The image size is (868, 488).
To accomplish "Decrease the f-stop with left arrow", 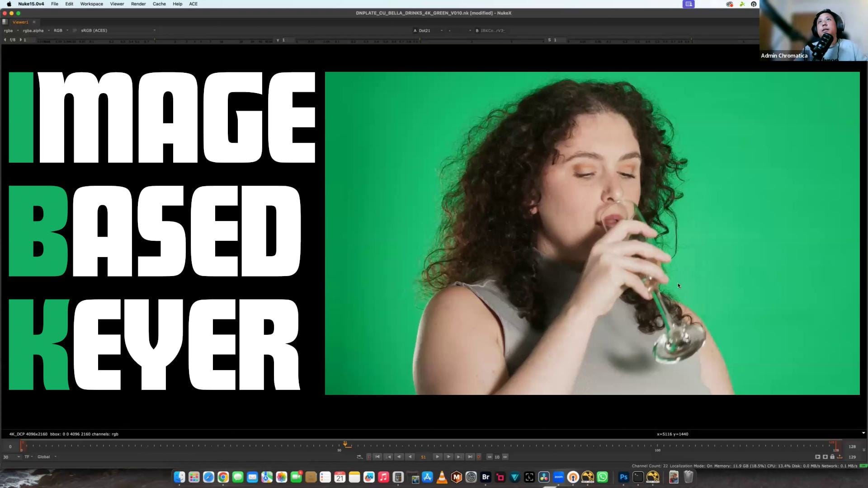I will click(x=5, y=40).
